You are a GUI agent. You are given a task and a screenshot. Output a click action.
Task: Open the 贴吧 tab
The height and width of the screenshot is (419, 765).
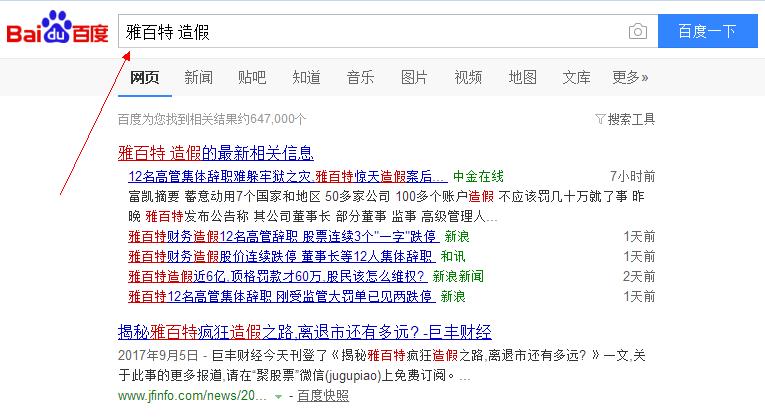coord(252,77)
